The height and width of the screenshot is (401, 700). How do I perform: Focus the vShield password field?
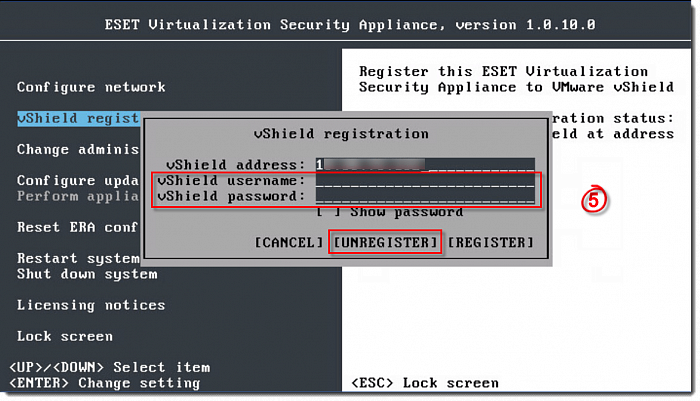coord(424,197)
